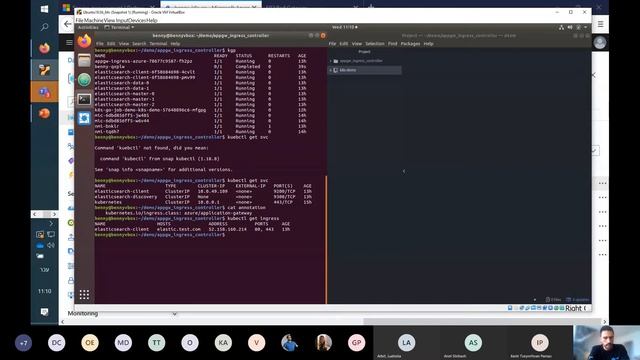Viewport: 640px width, 360px height.
Task: Open Atom Selection menu
Action: [375, 44]
